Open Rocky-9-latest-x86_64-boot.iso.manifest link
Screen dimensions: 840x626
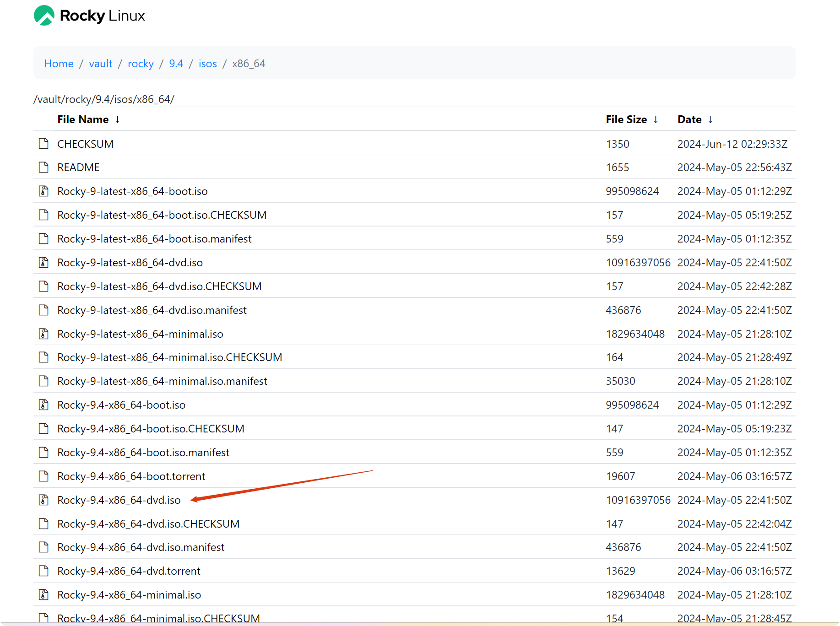[155, 239]
